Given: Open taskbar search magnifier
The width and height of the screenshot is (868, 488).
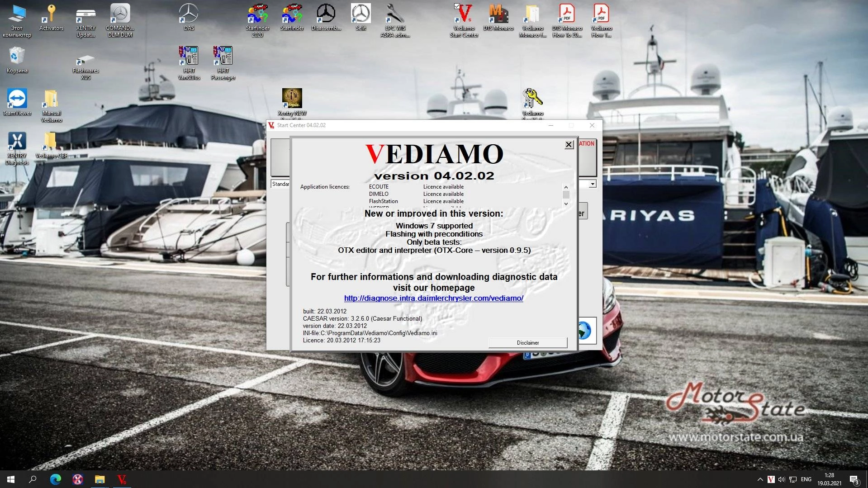Looking at the screenshot, I should (33, 479).
